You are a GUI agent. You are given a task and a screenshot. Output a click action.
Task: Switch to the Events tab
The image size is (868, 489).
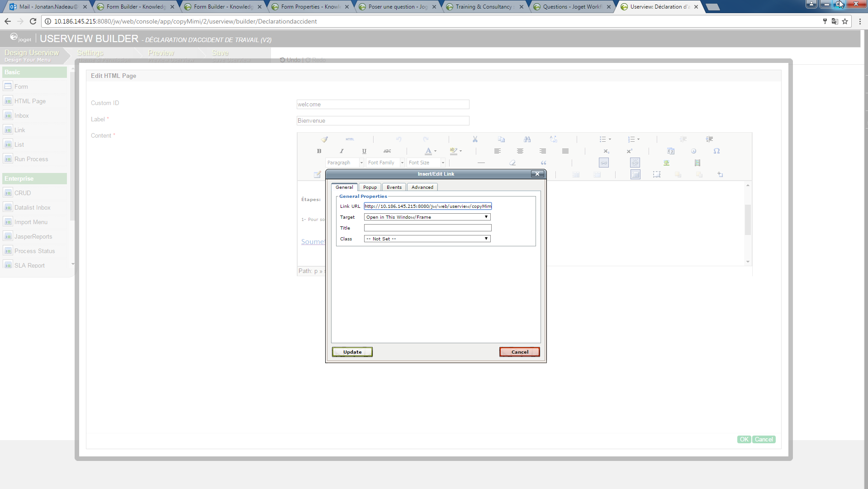pos(394,187)
